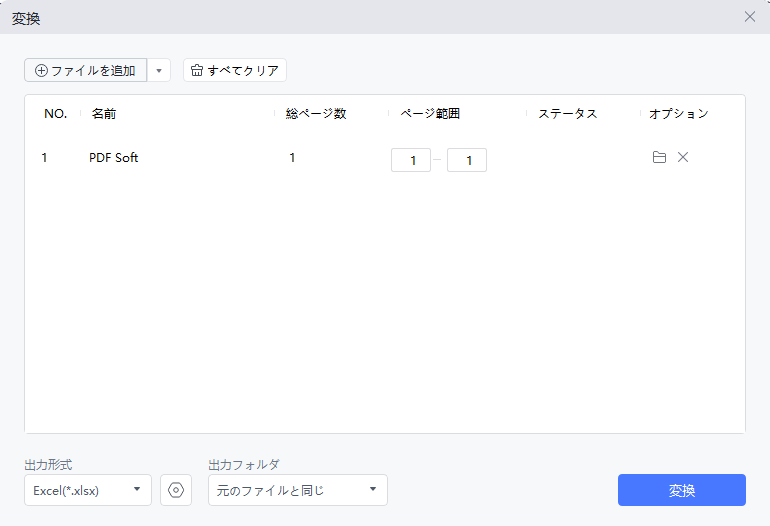Open the 出力形式 Excel(*.xlsx) dropdown
The image size is (770, 526).
click(x=88, y=490)
